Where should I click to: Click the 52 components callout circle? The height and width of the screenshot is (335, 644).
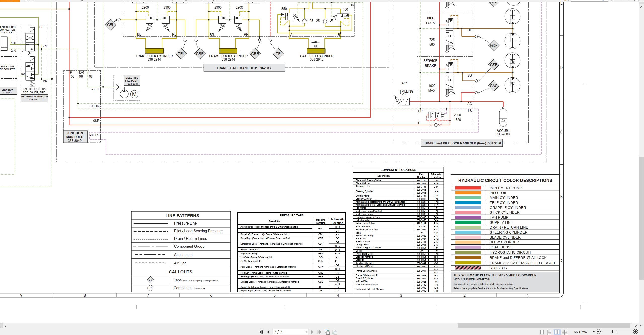click(150, 288)
